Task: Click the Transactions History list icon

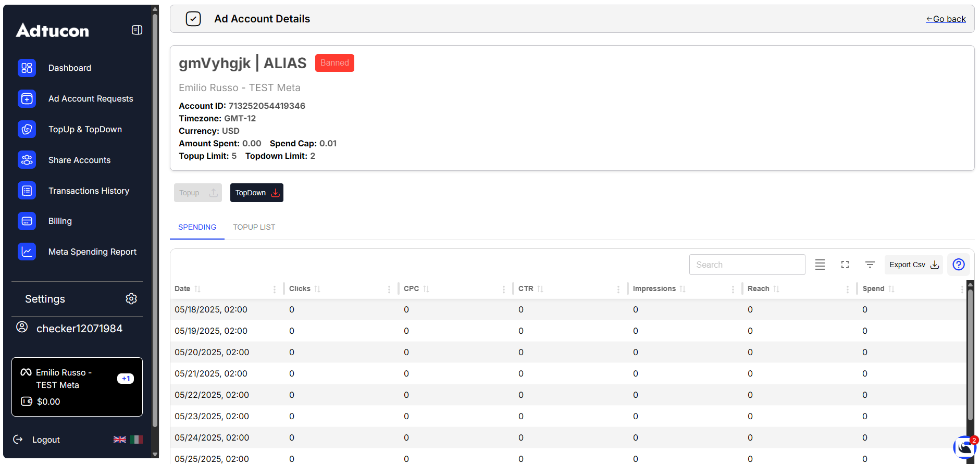Action: coord(27,191)
